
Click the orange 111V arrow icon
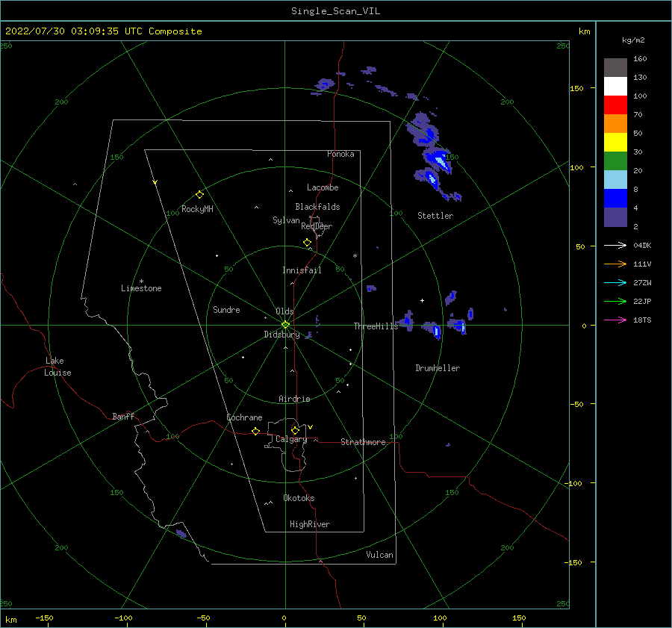pos(615,264)
